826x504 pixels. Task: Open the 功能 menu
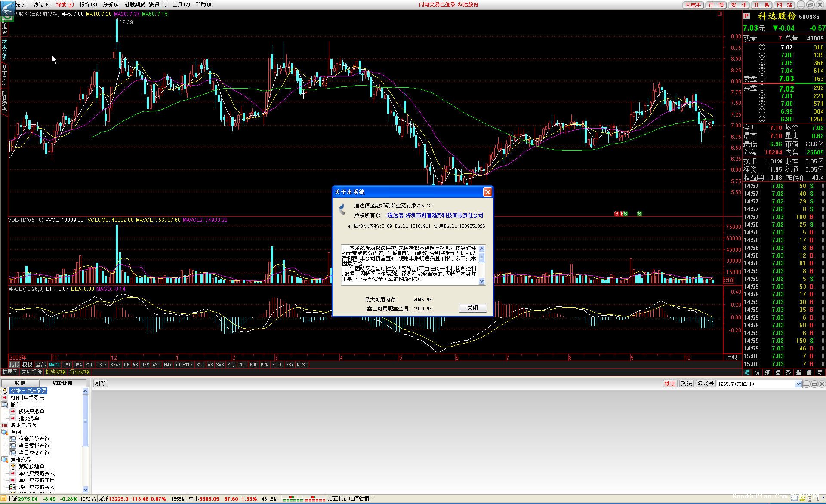[x=41, y=5]
